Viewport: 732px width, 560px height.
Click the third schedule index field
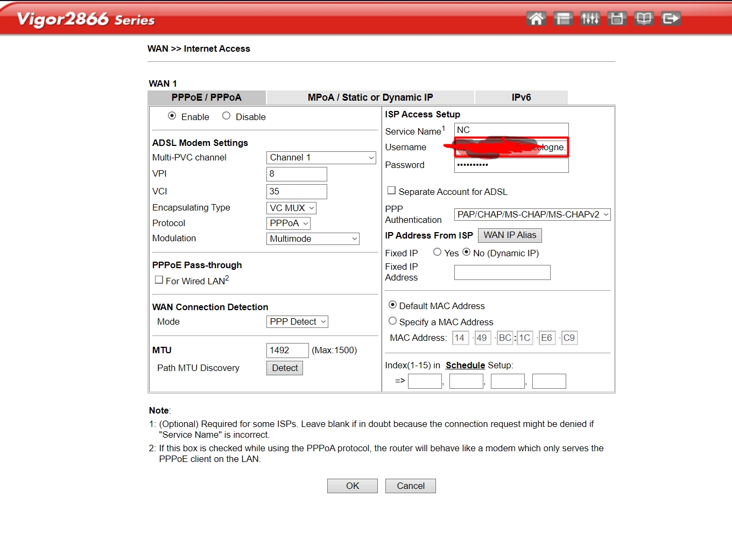[508, 381]
